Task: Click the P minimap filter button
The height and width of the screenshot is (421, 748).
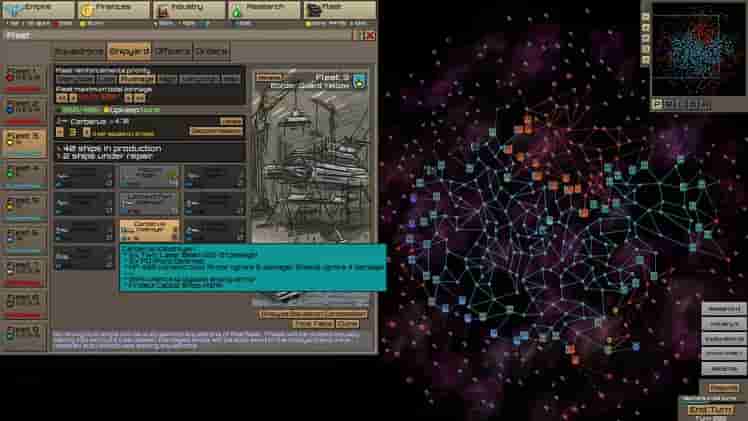Action: tap(658, 103)
